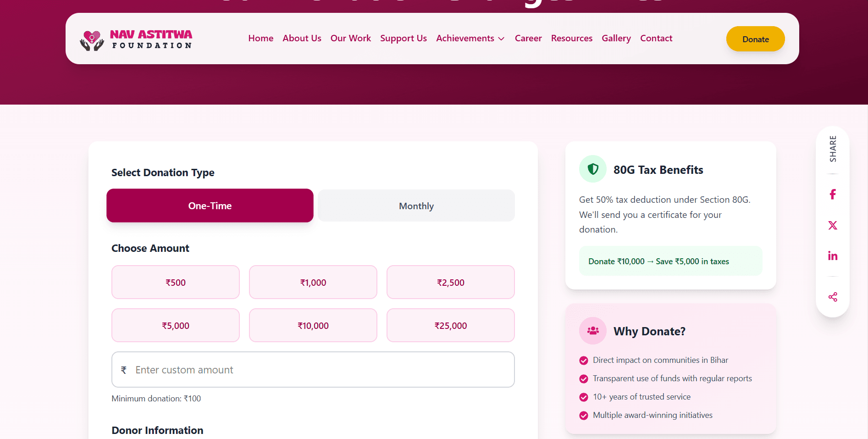Select One-Time donation type
Image resolution: width=868 pixels, height=439 pixels.
210,206
